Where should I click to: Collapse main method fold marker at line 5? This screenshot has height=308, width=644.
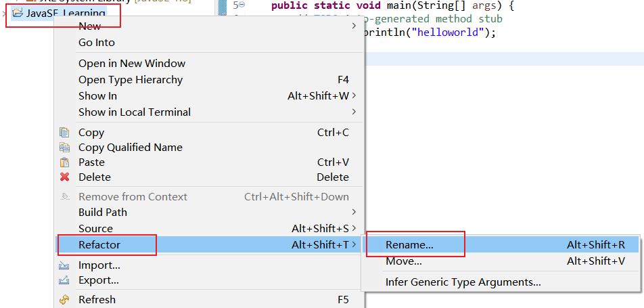point(242,5)
